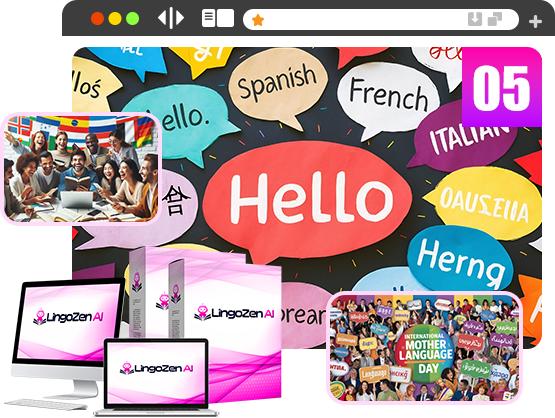Click the download arrow icon in address bar

[475, 19]
